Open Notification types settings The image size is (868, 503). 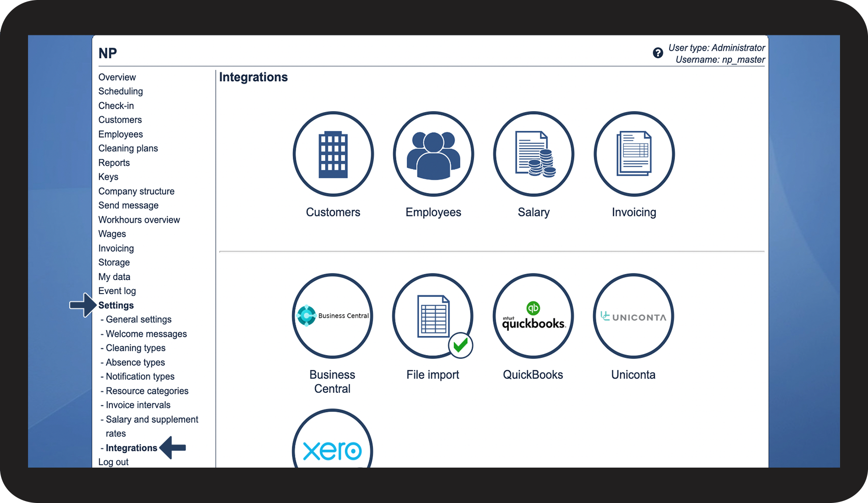click(x=140, y=377)
